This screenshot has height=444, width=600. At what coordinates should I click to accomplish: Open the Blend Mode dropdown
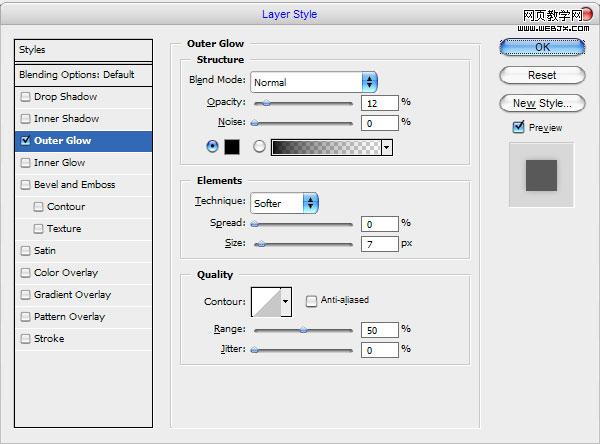314,82
